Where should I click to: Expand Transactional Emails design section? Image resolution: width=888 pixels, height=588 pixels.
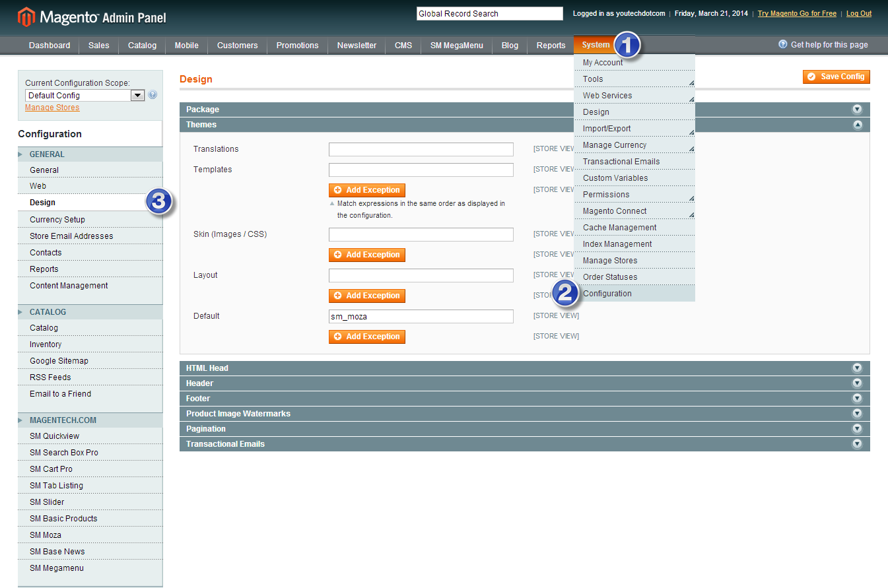pos(524,444)
